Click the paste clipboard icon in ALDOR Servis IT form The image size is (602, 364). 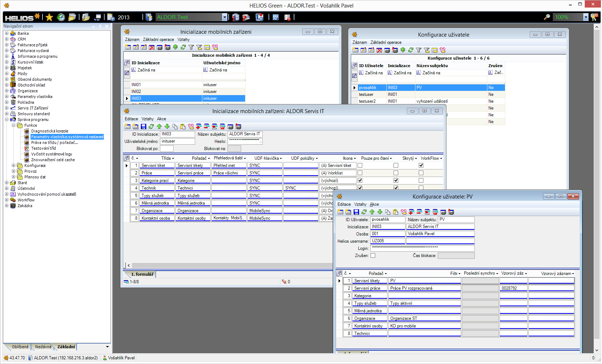pos(183,126)
